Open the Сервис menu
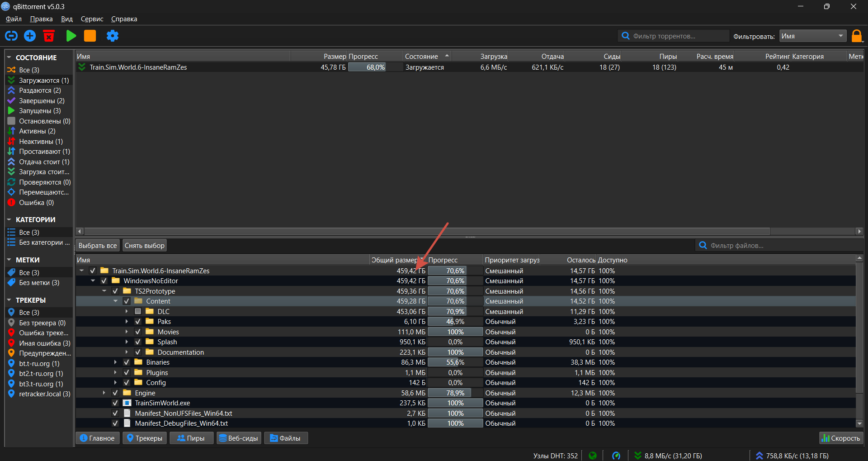868x461 pixels. pos(92,19)
